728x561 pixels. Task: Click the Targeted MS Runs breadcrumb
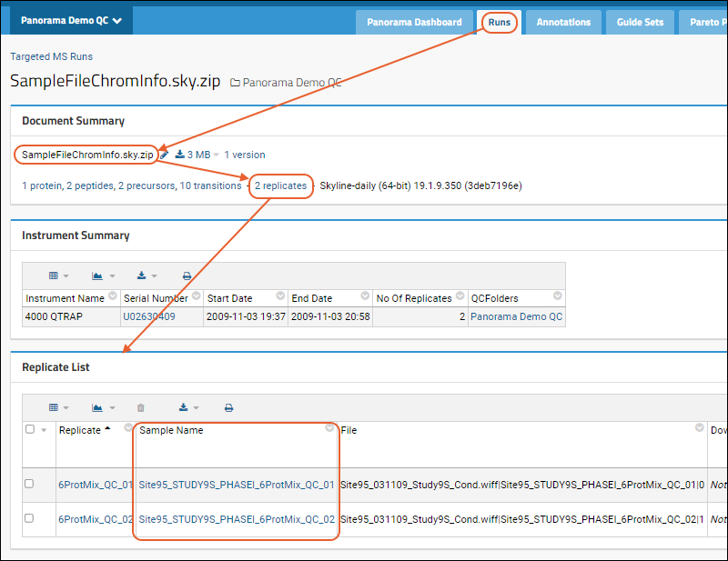point(49,56)
